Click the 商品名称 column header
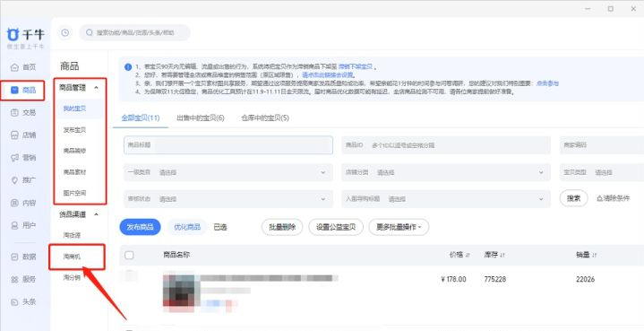The image size is (644, 331). coord(176,255)
